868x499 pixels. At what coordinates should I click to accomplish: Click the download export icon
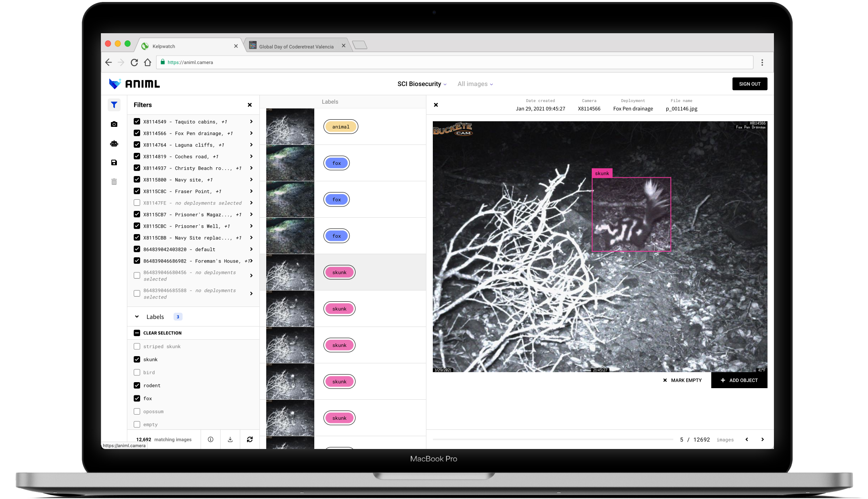pyautogui.click(x=230, y=439)
